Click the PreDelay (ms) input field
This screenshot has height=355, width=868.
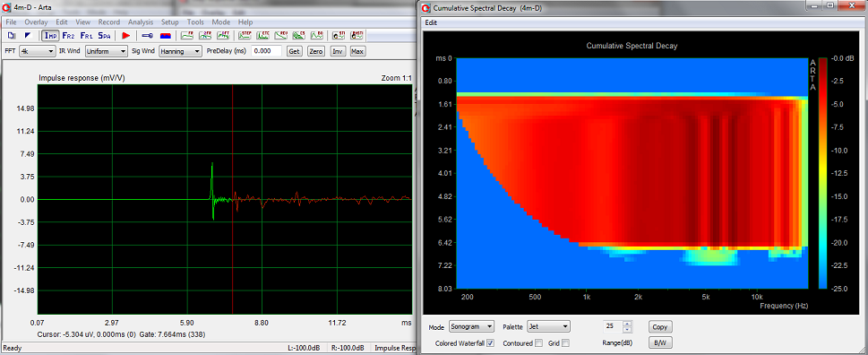coord(266,51)
